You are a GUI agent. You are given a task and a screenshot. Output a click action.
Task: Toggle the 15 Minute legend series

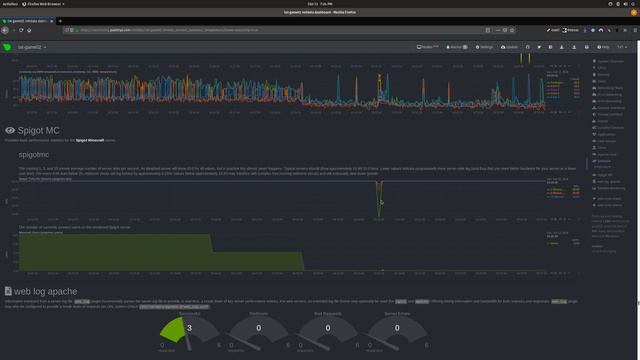[x=557, y=197]
